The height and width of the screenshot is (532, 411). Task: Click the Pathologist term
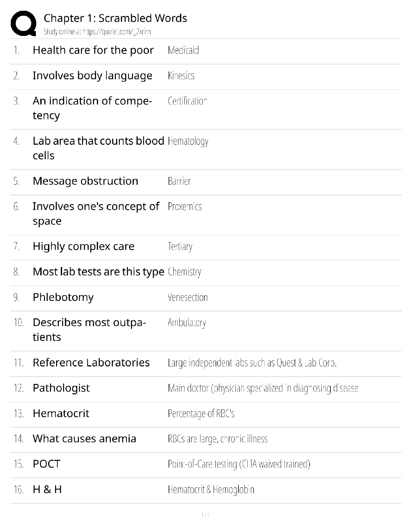[x=61, y=388]
